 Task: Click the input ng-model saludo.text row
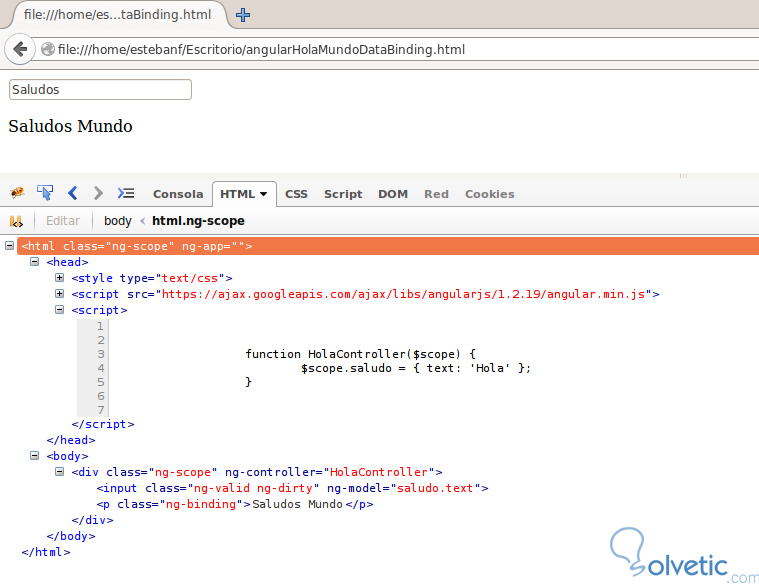tap(292, 488)
